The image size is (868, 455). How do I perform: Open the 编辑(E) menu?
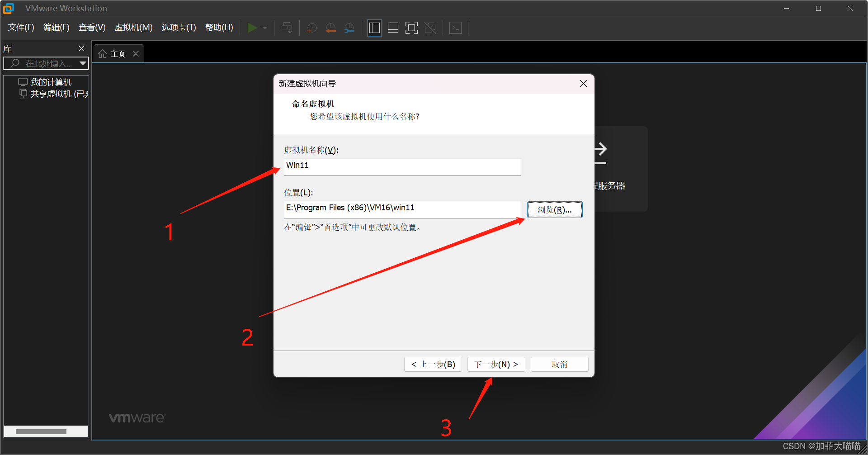pos(56,28)
